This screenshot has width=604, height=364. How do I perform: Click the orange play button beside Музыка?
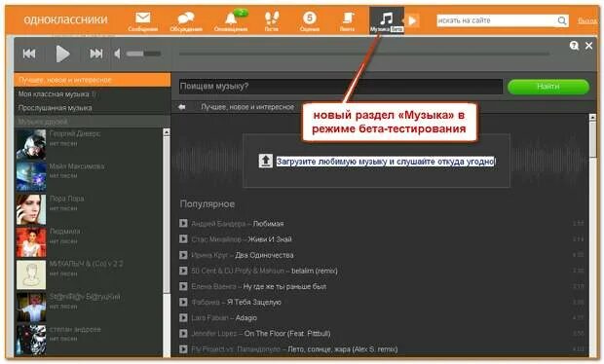412,20
